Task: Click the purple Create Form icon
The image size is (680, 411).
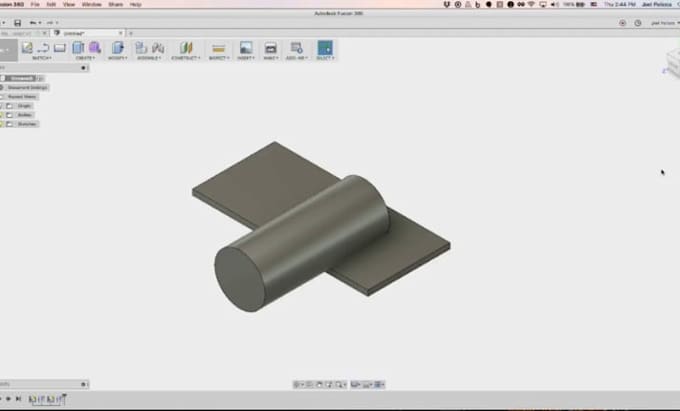Action: (95, 48)
